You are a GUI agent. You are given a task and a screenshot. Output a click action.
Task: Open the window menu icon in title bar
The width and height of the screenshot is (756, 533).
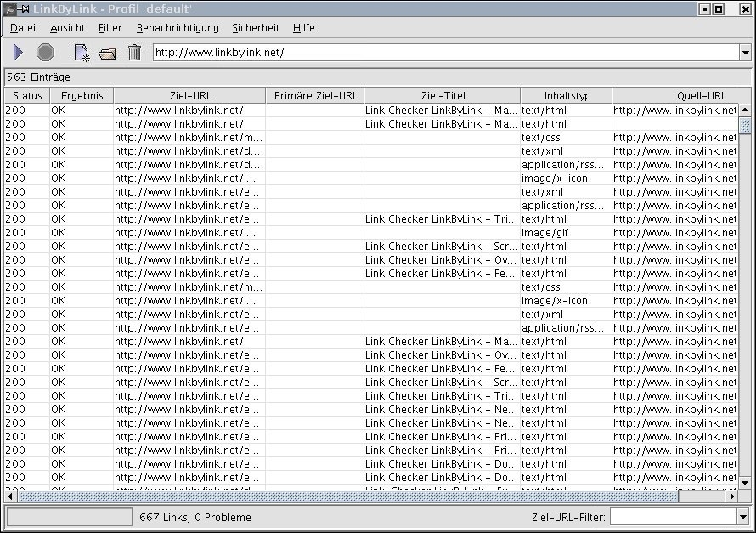point(10,9)
